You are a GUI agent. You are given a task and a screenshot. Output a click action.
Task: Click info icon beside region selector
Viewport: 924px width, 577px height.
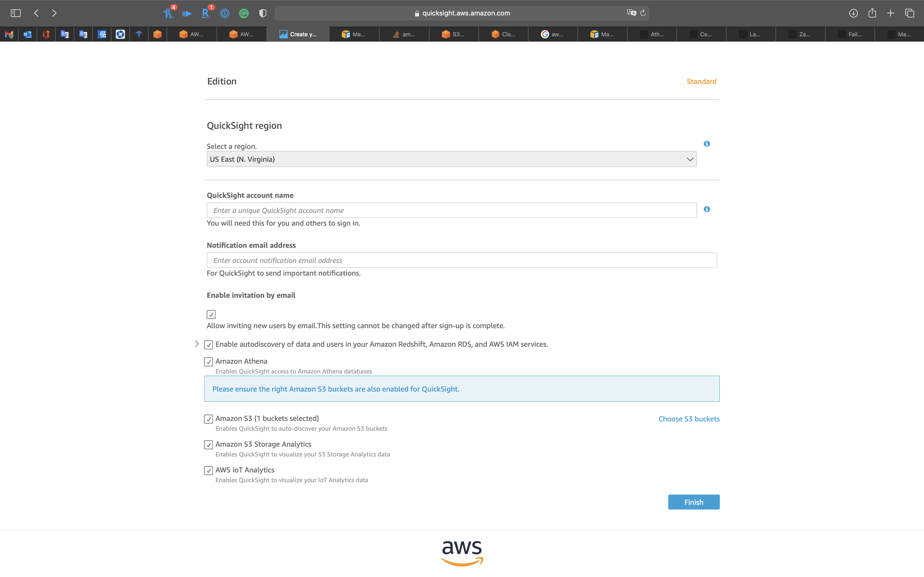pyautogui.click(x=707, y=144)
